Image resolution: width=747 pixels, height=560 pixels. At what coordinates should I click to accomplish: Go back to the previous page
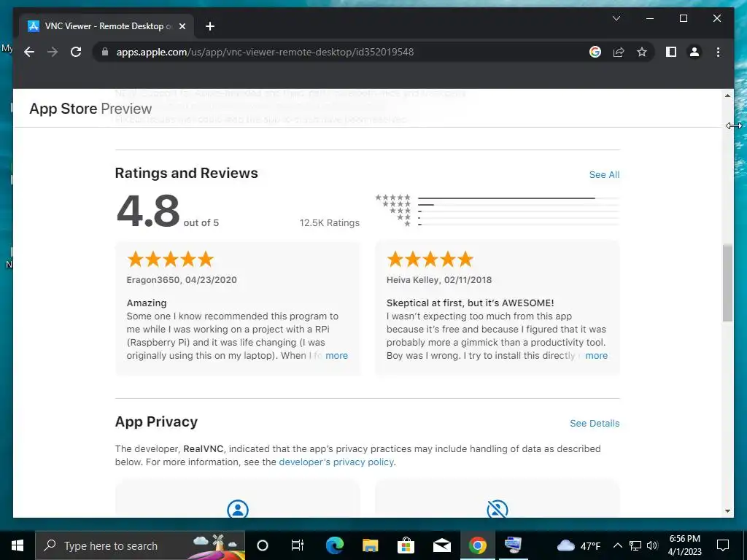click(x=29, y=52)
